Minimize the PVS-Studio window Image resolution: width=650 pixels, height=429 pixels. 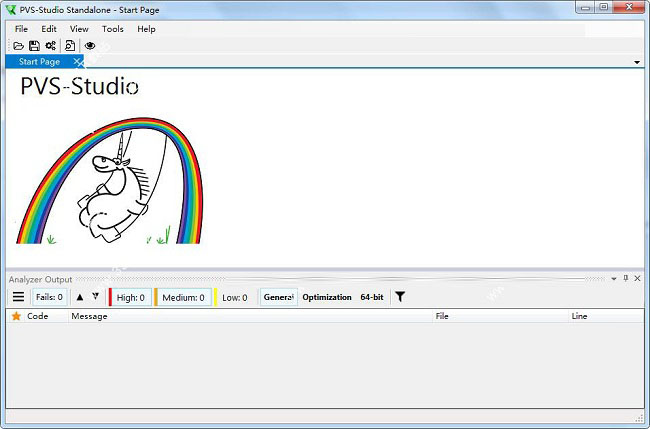click(x=585, y=7)
